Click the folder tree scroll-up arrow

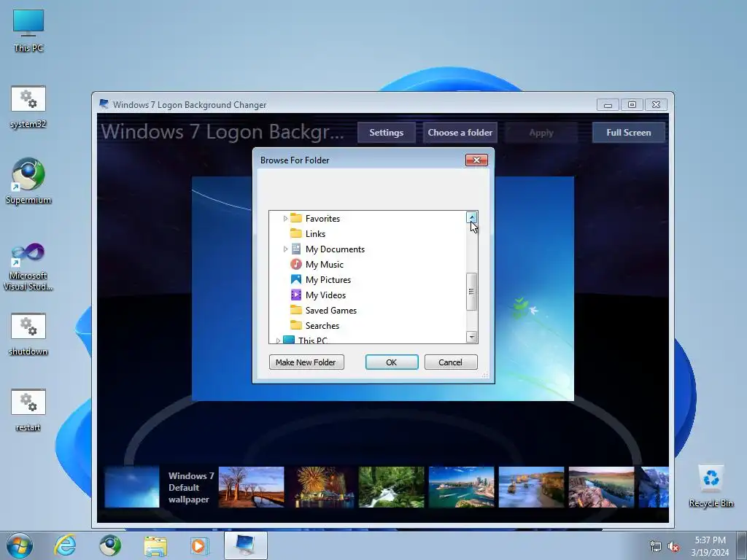(x=472, y=217)
